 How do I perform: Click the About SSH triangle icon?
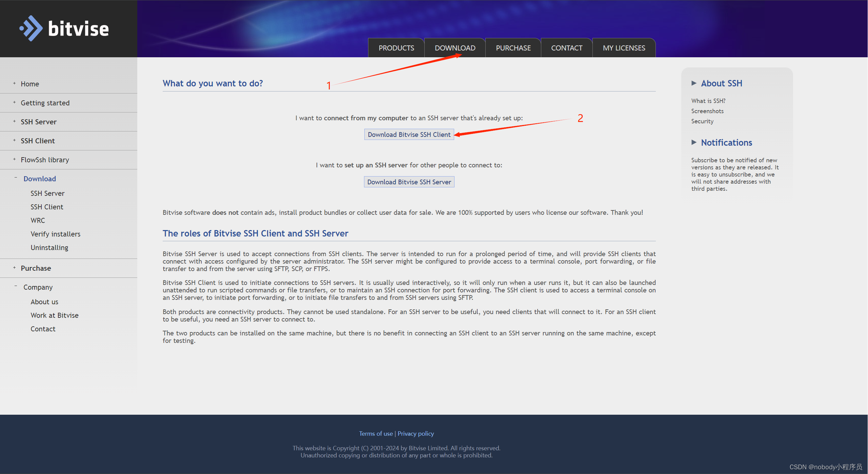(x=694, y=83)
